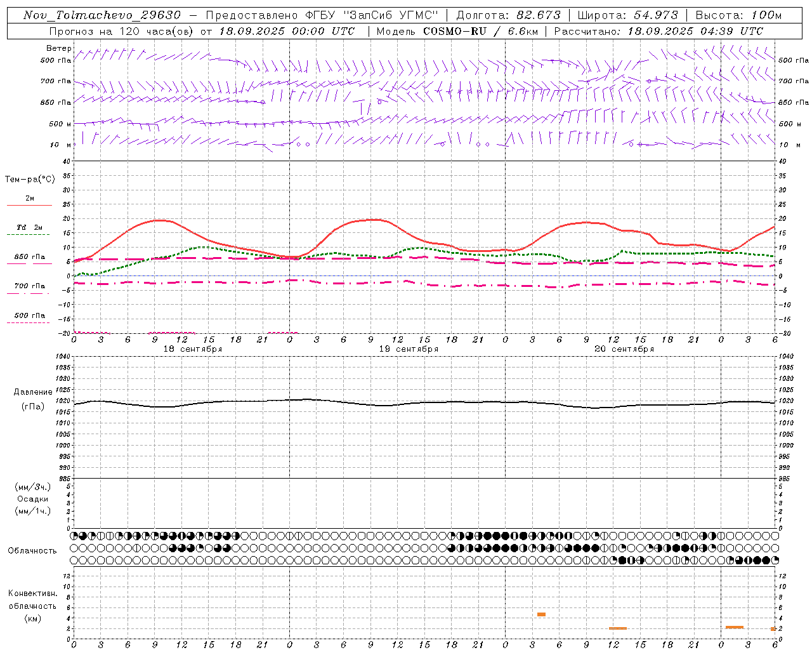Click the 'Осадки' precipitation label

tap(33, 499)
